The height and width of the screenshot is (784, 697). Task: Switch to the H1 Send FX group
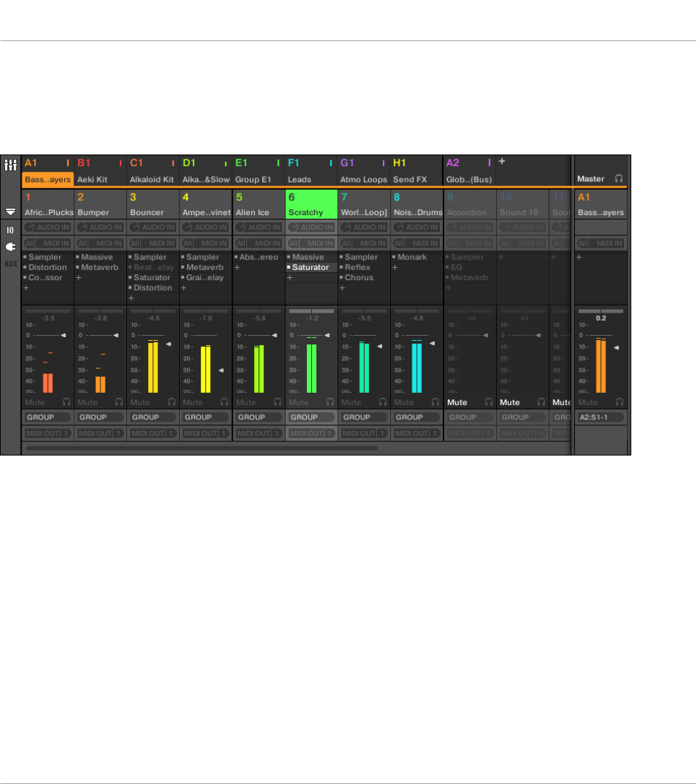416,171
